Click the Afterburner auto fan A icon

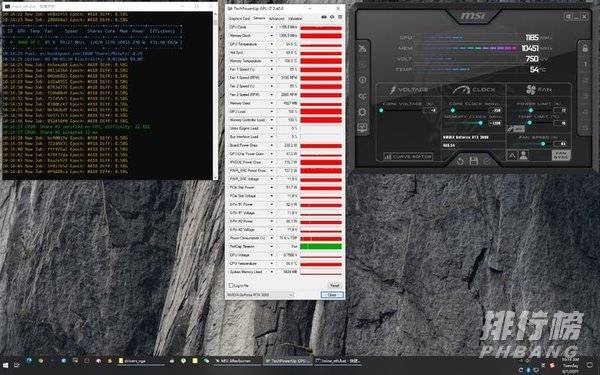(512, 155)
